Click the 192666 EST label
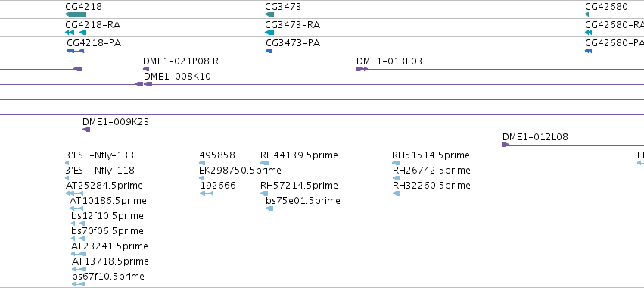Screen dimensions: 644x288 click(x=218, y=186)
